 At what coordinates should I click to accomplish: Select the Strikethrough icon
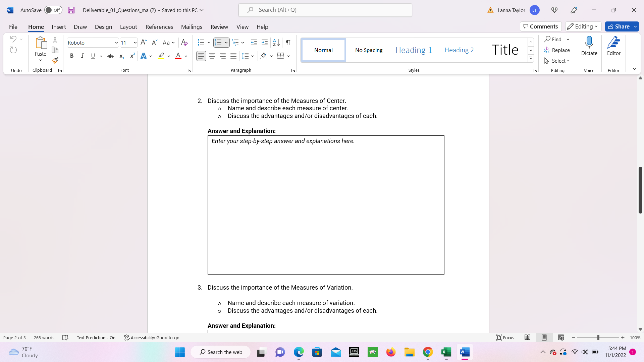click(110, 56)
